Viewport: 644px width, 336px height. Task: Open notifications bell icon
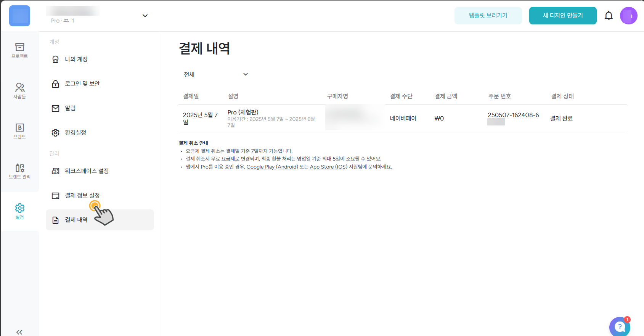[609, 16]
